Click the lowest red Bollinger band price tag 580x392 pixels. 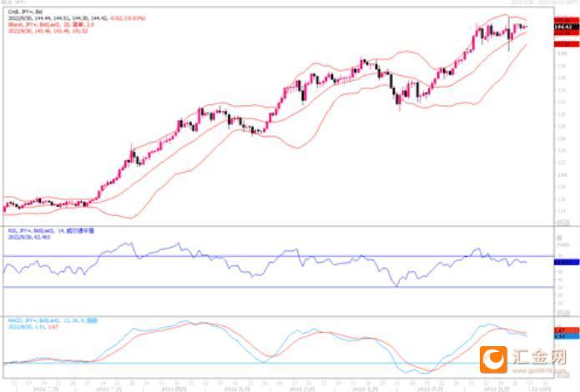[567, 44]
